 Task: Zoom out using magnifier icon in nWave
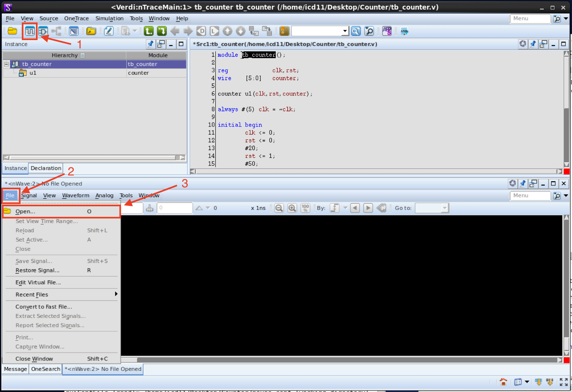pyautogui.click(x=279, y=208)
